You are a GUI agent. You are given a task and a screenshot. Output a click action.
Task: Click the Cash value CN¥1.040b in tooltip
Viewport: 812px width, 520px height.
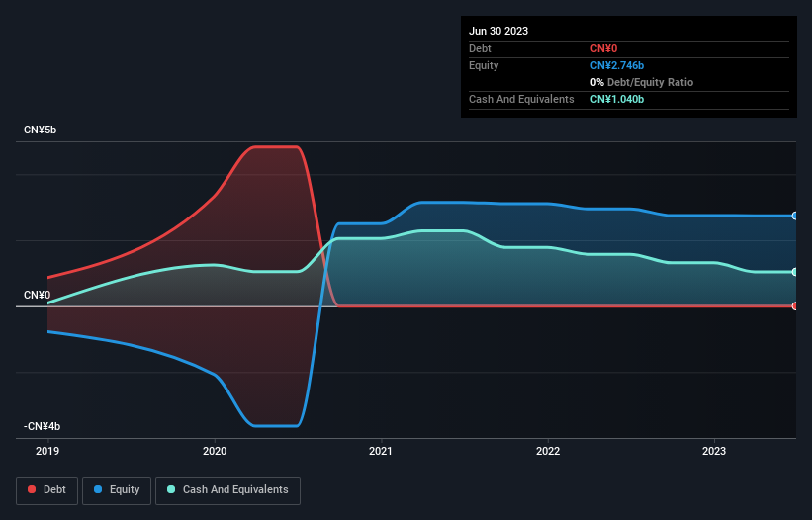(x=617, y=99)
